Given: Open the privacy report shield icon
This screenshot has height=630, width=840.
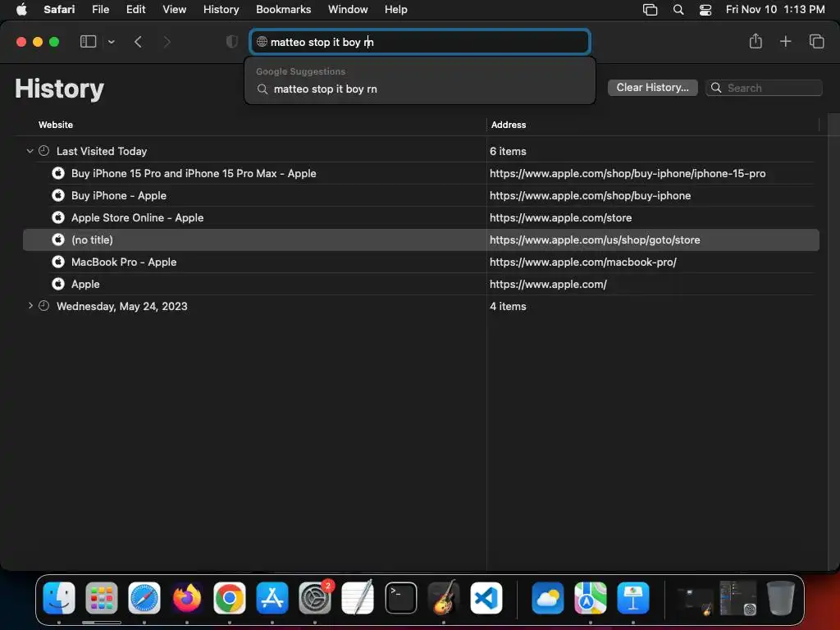Looking at the screenshot, I should [x=231, y=42].
